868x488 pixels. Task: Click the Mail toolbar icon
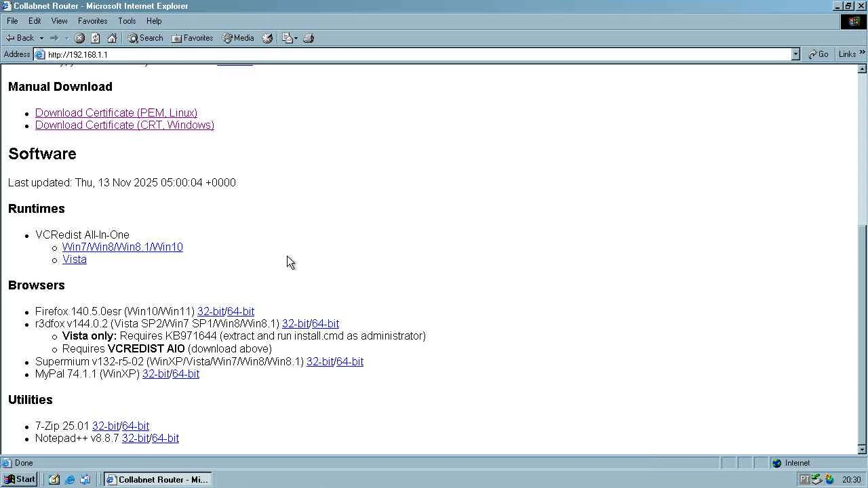pyautogui.click(x=287, y=38)
